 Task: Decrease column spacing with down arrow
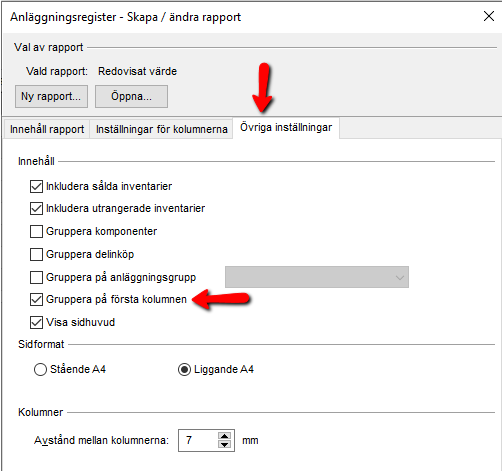pos(224,444)
